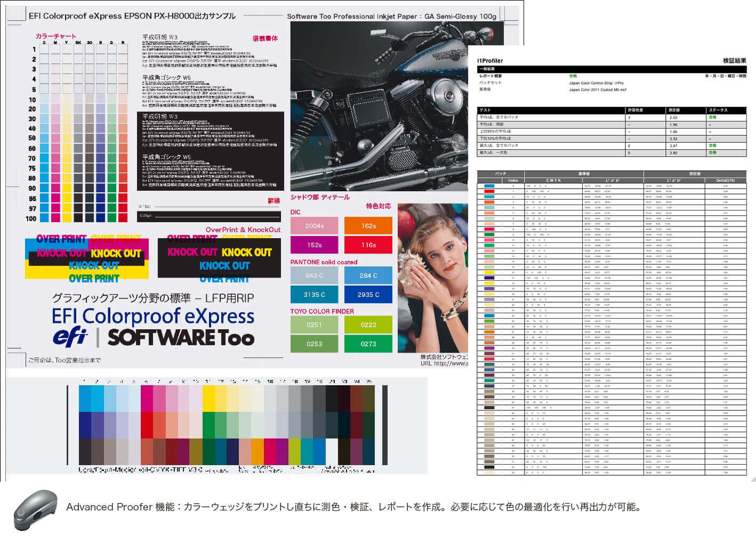Choose the TOYO 0273 green swatch
Screen dimensions: 756x544
pos(368,344)
